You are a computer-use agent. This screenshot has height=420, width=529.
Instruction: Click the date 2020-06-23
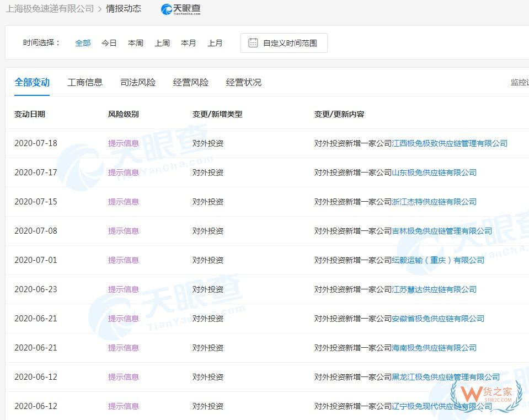pyautogui.click(x=36, y=289)
